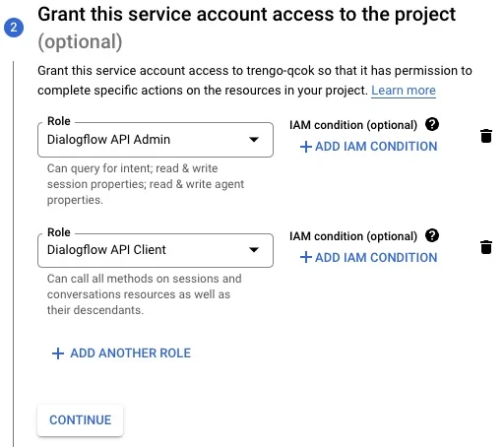Click plus icon beside Admin role's IAM condition

306,147
